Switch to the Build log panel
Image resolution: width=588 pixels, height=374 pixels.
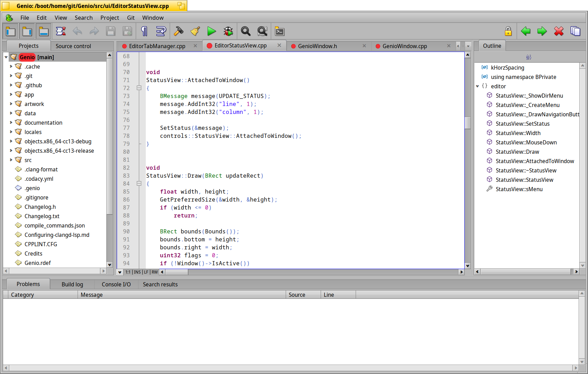point(72,284)
